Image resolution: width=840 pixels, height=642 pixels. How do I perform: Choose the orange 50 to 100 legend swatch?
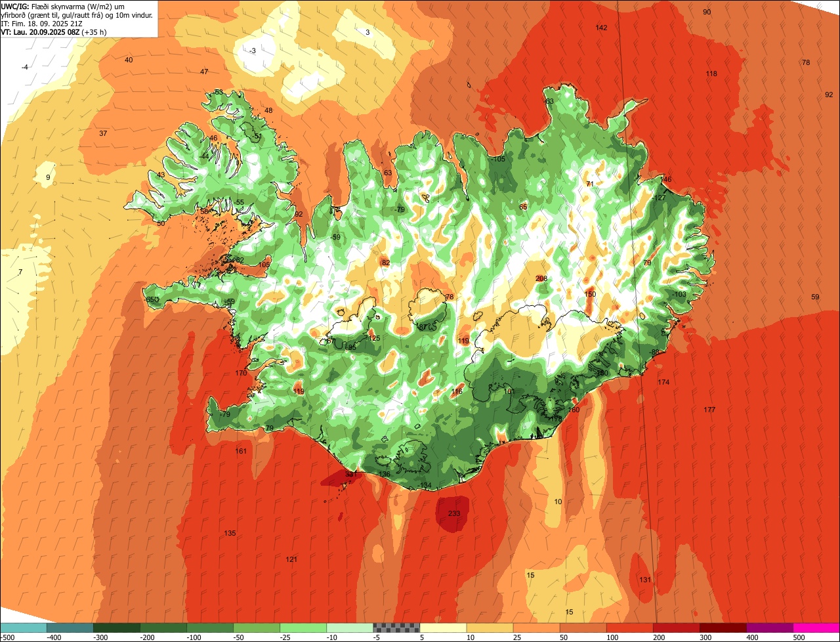pos(583,628)
